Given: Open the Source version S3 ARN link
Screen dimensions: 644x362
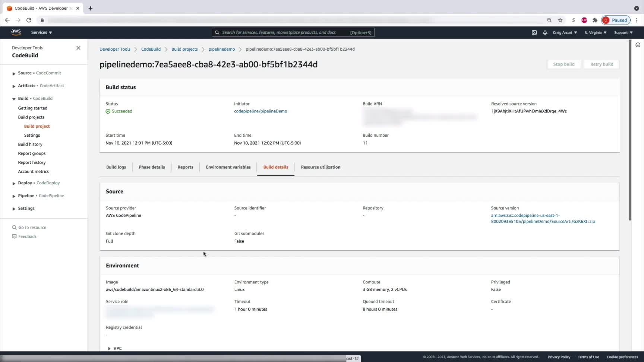Looking at the screenshot, I should (x=543, y=218).
